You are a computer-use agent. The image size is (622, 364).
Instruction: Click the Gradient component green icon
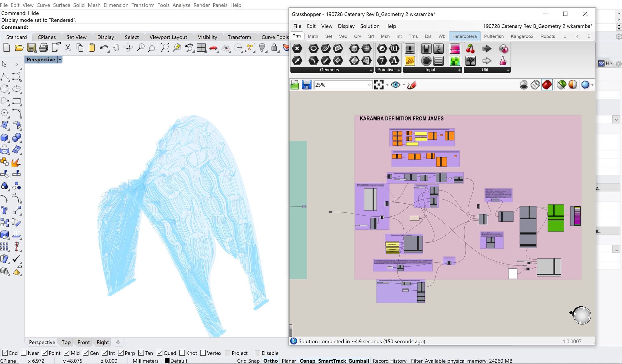455,61
